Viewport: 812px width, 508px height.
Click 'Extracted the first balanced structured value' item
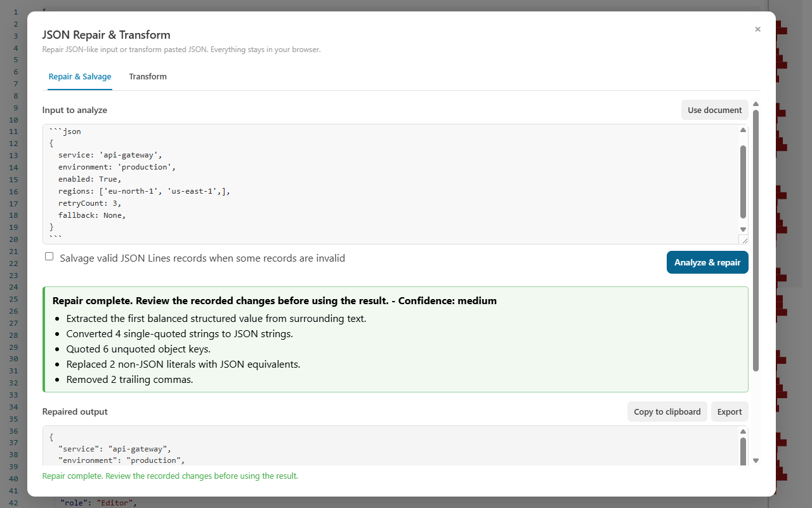coord(216,319)
